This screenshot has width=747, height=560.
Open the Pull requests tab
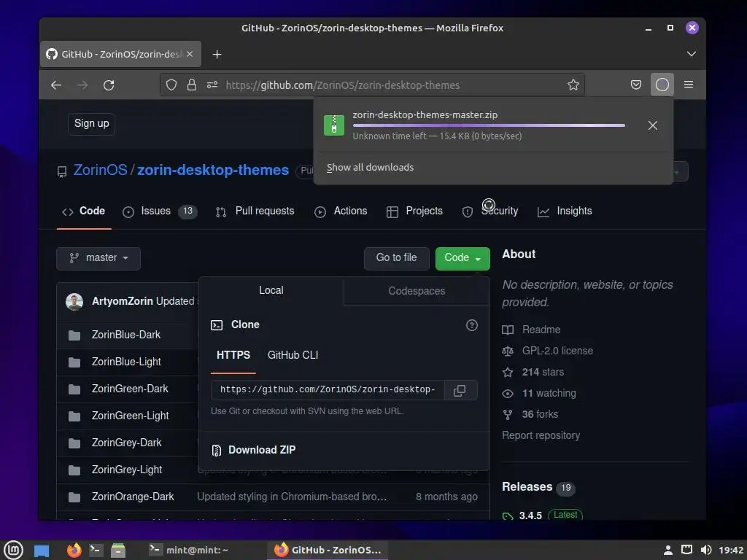[255, 211]
